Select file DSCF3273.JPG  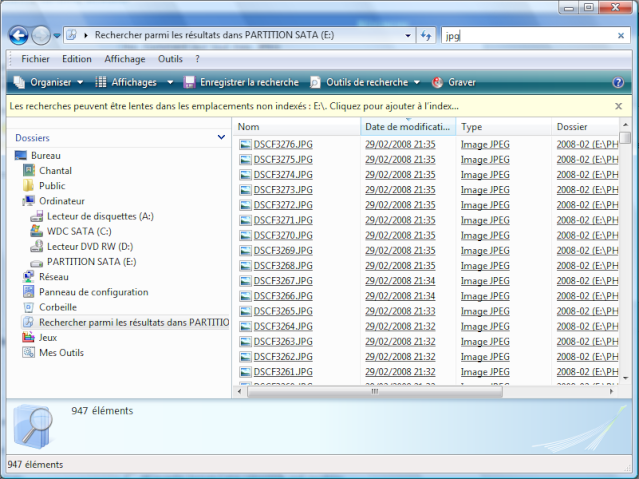[x=283, y=190]
